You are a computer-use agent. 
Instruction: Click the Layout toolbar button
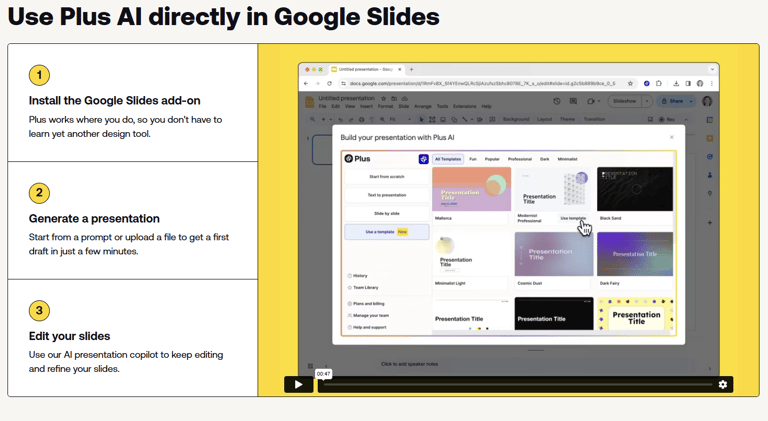coord(545,119)
